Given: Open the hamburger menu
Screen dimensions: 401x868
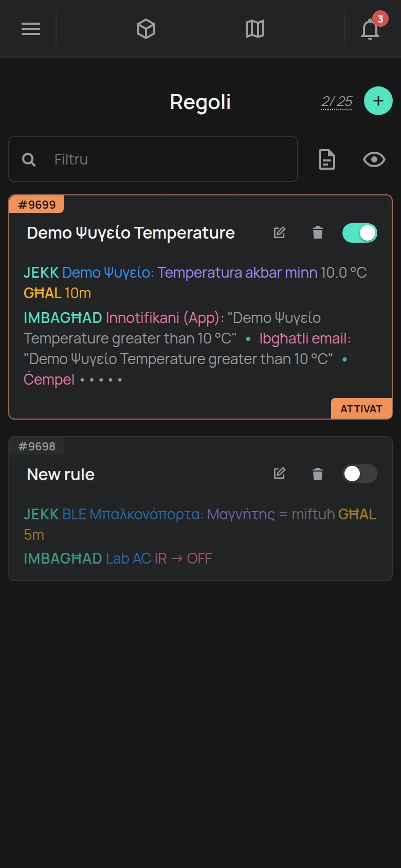Looking at the screenshot, I should (x=31, y=29).
